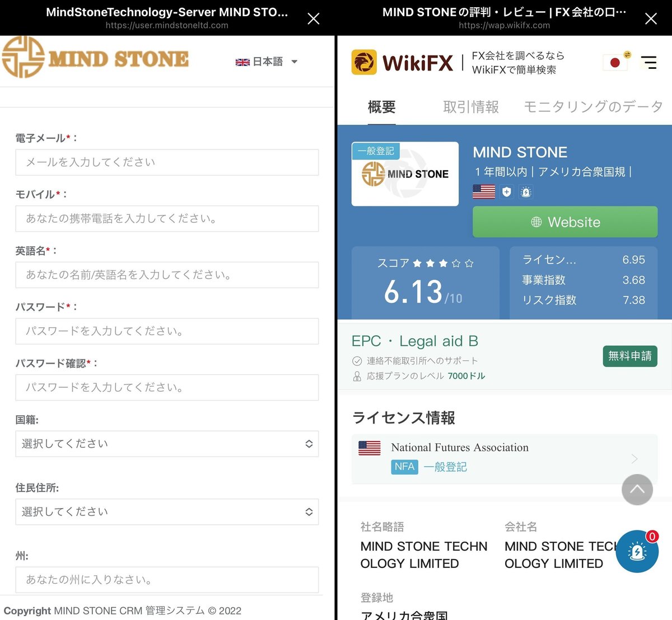Image resolution: width=672 pixels, height=620 pixels.
Task: Open the 国籍 select dropdown
Action: coord(167,444)
